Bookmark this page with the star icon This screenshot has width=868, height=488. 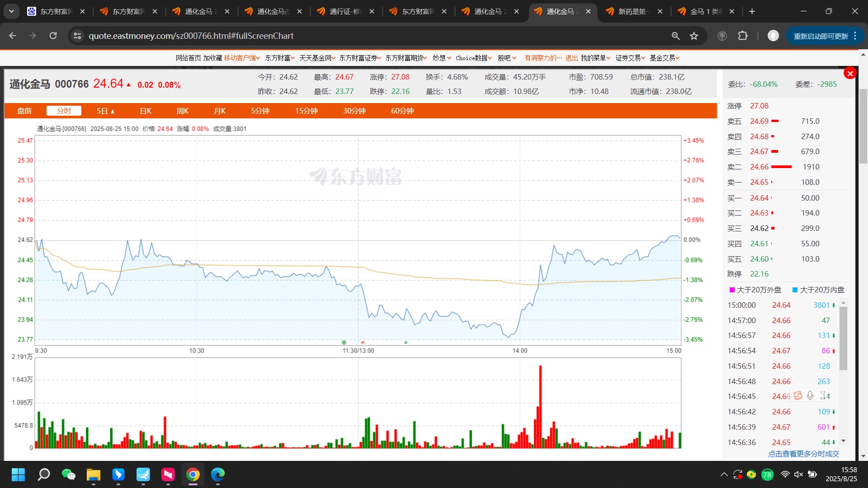coord(694,36)
